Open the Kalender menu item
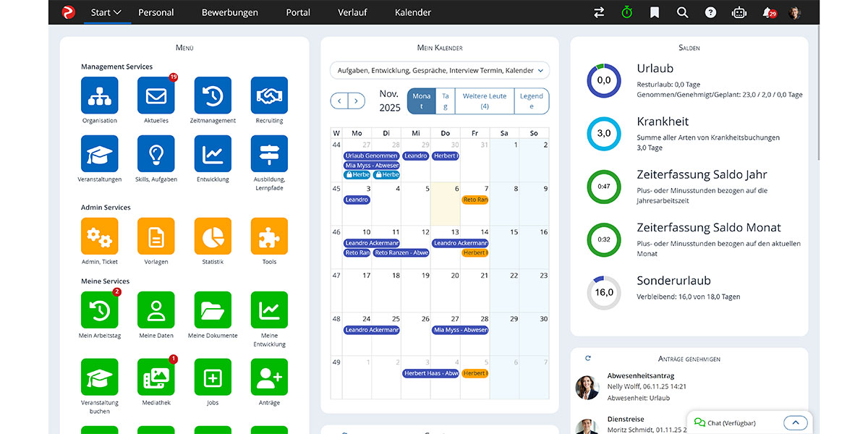868x434 pixels. coord(413,12)
